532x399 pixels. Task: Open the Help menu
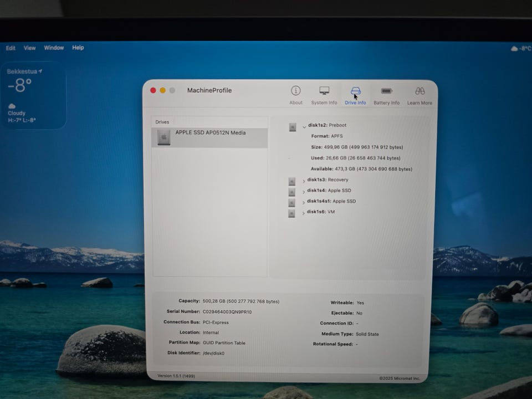point(78,48)
